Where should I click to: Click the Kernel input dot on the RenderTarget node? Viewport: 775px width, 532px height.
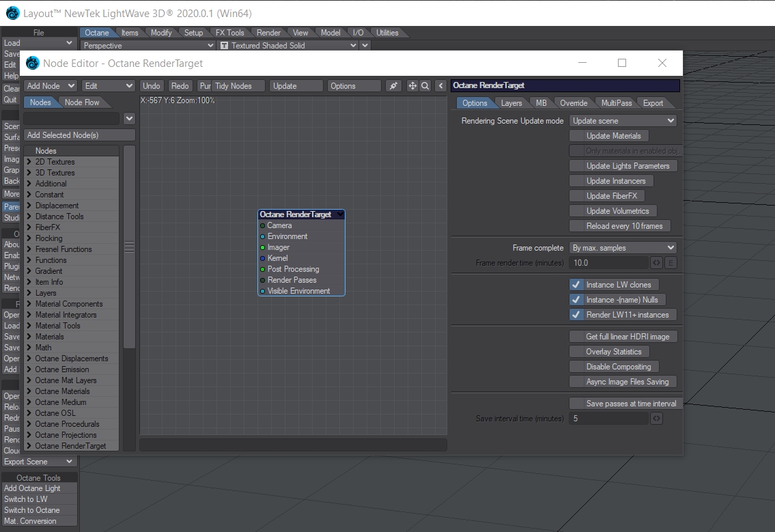(x=262, y=258)
